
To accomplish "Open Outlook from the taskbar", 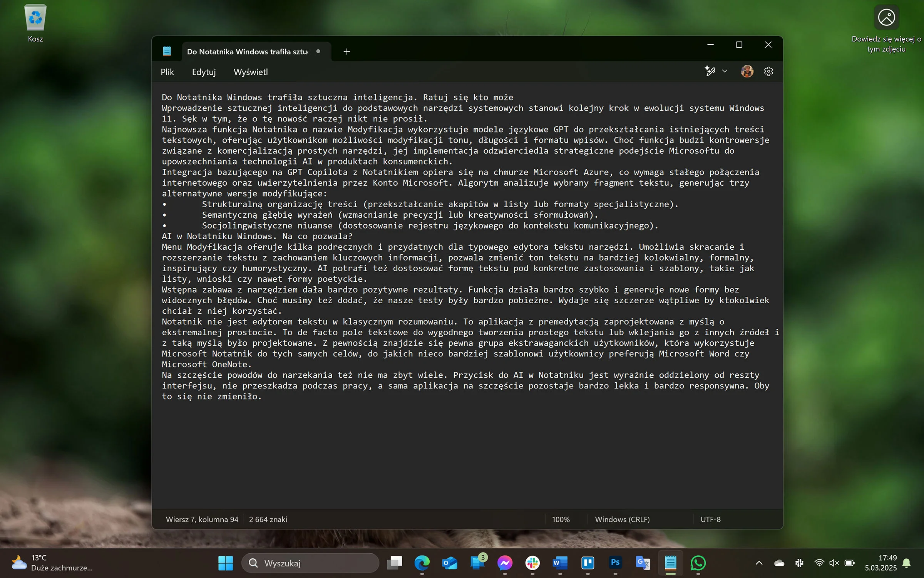I will [450, 563].
